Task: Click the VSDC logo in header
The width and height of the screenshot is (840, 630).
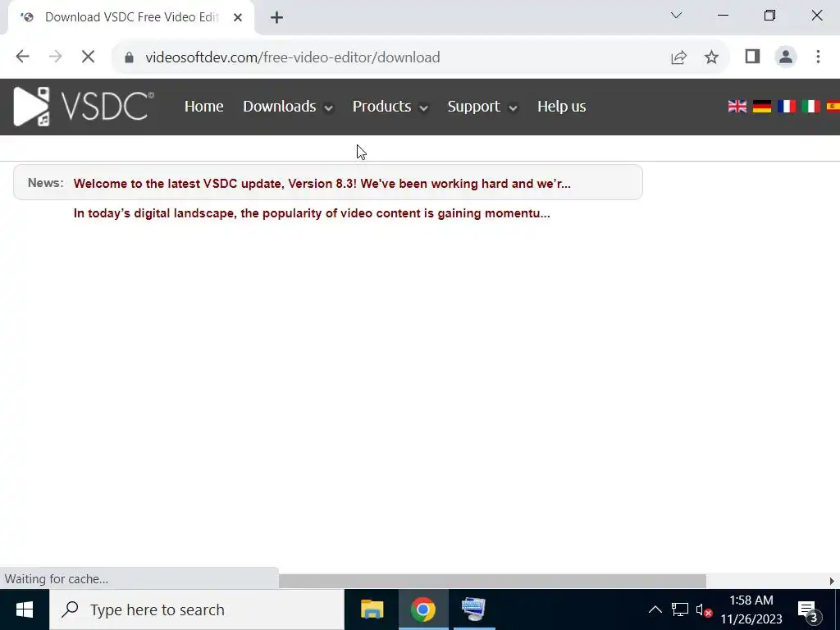Action: [84, 106]
